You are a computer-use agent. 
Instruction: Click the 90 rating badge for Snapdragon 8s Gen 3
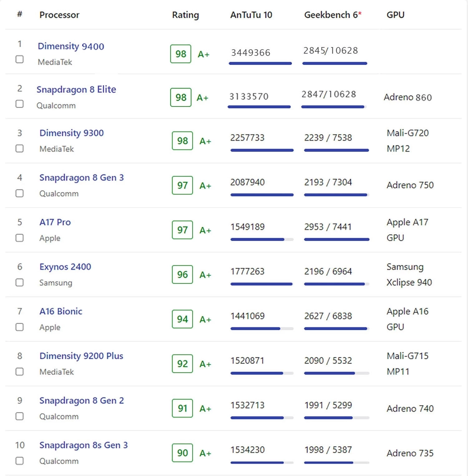point(183,453)
